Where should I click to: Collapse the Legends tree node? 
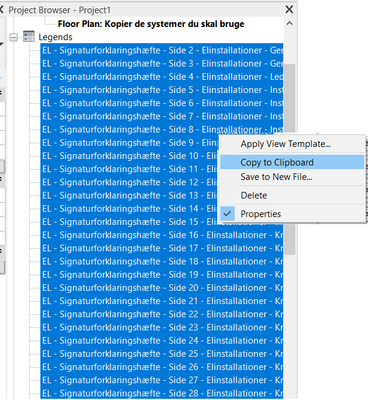click(14, 37)
